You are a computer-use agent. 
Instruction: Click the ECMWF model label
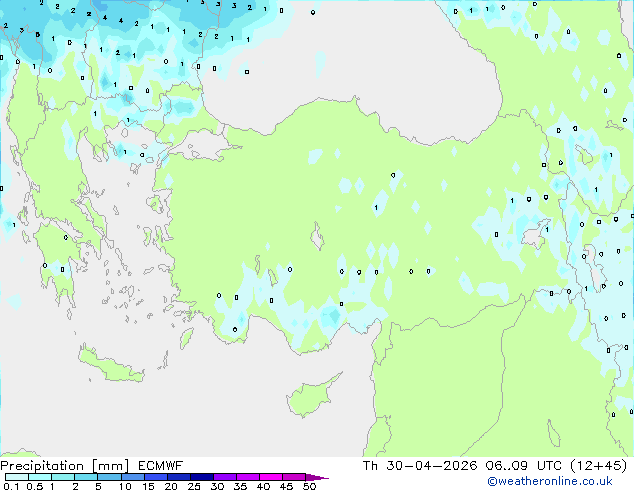point(161,466)
